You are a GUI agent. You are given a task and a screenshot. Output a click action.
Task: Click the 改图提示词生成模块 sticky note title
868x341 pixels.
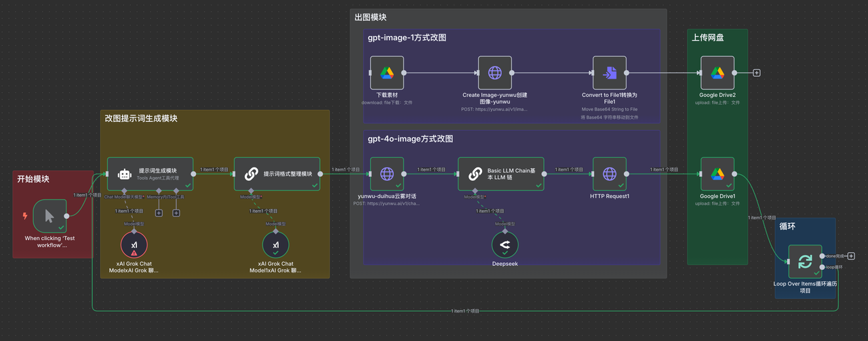(141, 118)
